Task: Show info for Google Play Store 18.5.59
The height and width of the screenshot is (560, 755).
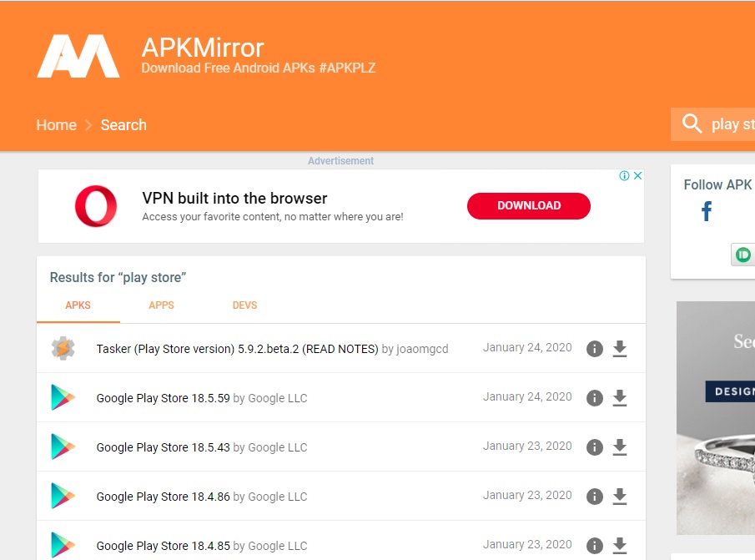Action: tap(594, 398)
